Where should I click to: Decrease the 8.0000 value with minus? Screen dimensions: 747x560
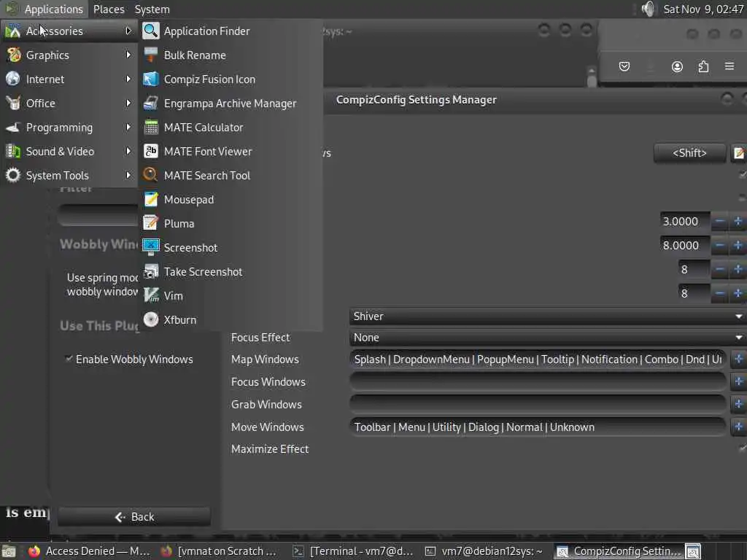(720, 245)
